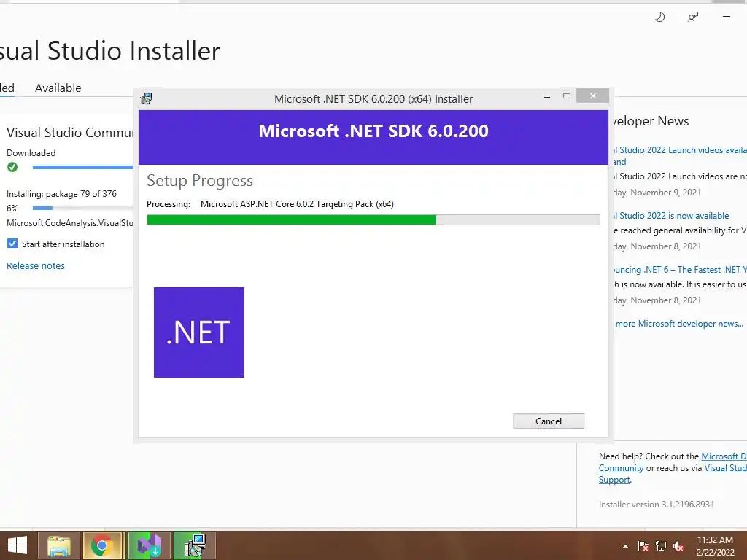
Task: Open Release notes link
Action: [x=36, y=265]
